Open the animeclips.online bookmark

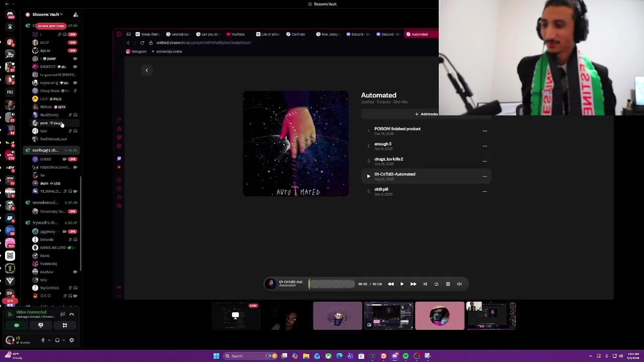(x=167, y=51)
